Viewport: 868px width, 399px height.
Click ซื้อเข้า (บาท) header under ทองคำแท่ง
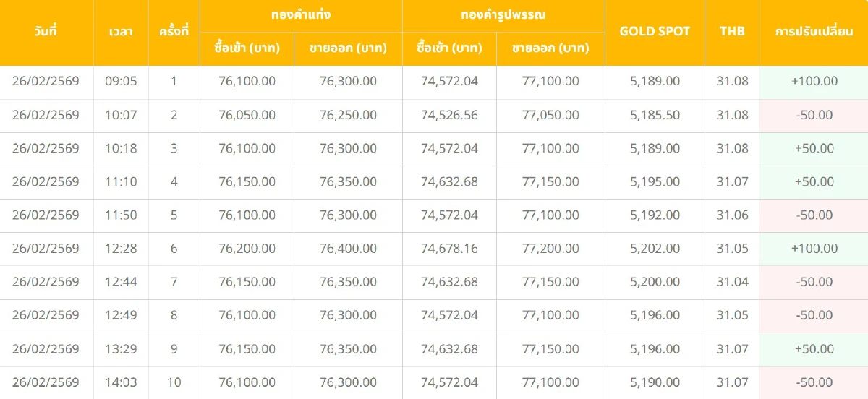pyautogui.click(x=247, y=48)
